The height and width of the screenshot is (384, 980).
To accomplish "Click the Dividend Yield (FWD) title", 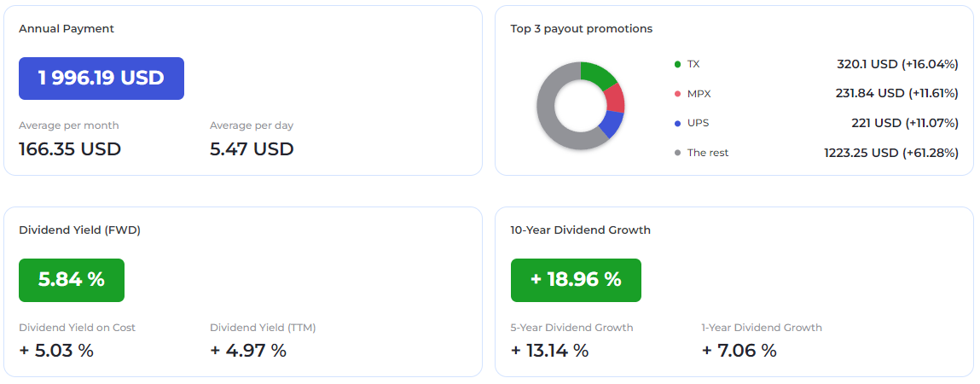I will coord(79,230).
